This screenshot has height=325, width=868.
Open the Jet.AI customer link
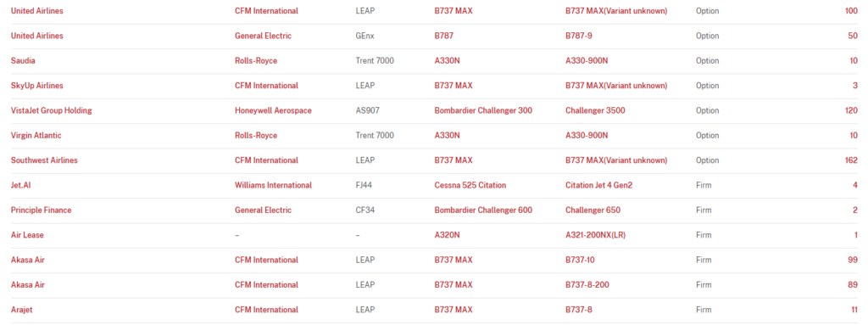point(19,185)
